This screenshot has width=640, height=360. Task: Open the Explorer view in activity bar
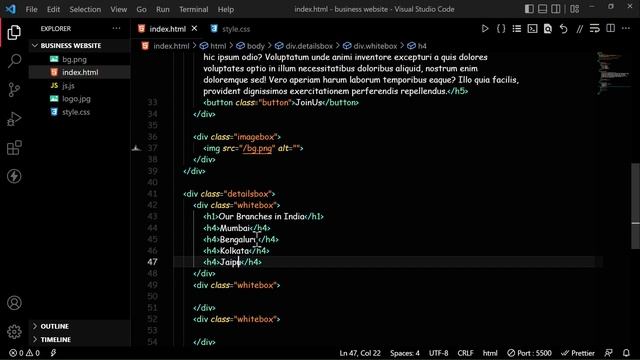tap(14, 32)
